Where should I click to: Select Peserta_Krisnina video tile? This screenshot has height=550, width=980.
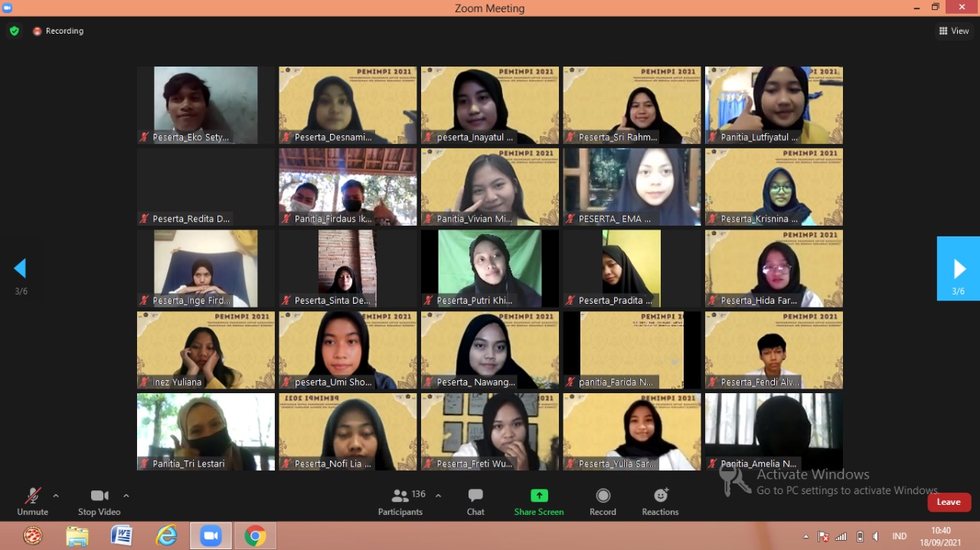pos(774,187)
